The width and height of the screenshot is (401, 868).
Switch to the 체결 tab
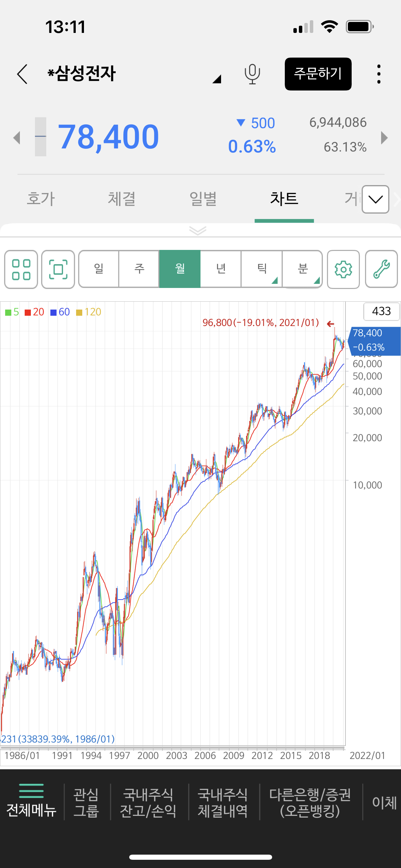(122, 199)
